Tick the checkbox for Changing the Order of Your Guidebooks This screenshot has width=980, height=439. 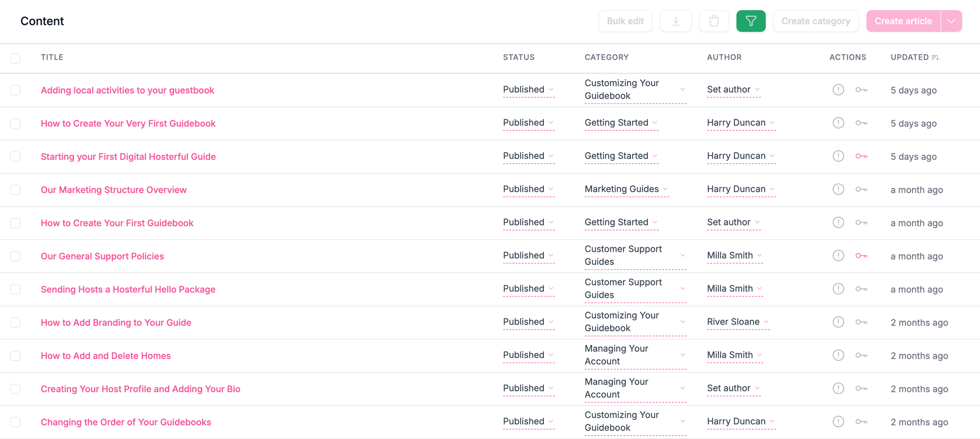click(16, 422)
